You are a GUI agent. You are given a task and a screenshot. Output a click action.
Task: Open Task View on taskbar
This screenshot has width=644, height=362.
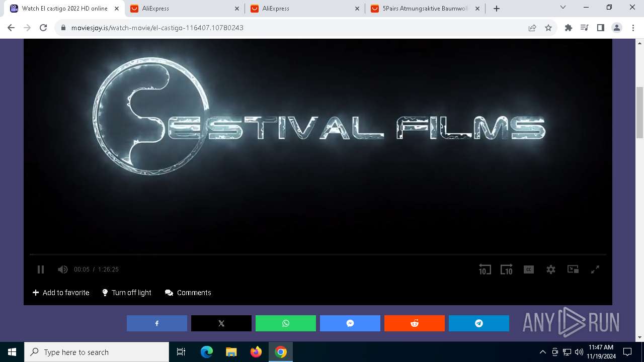[x=181, y=352]
